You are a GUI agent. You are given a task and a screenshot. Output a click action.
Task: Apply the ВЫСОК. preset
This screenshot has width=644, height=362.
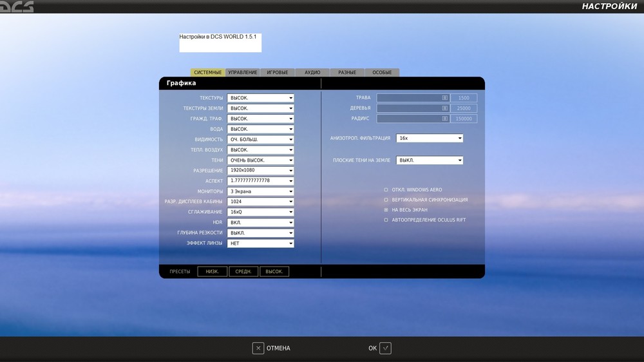tap(274, 272)
